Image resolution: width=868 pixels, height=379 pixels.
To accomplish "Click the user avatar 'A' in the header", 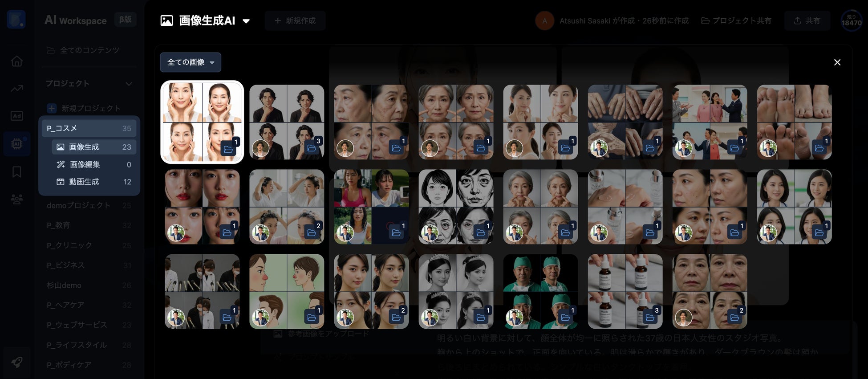I will coord(544,20).
